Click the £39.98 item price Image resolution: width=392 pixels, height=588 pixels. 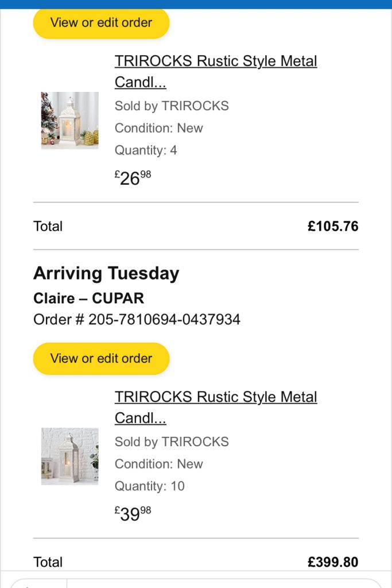(133, 513)
